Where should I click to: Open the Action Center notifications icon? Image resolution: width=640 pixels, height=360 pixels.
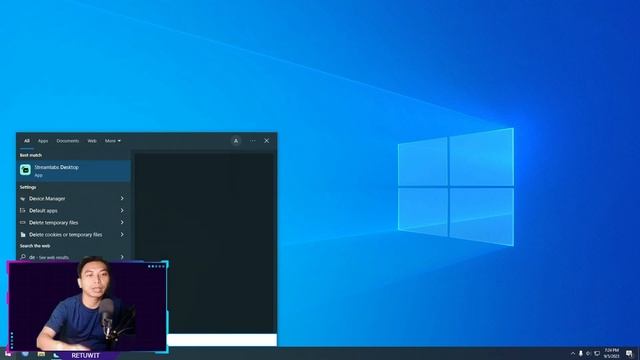(629, 353)
